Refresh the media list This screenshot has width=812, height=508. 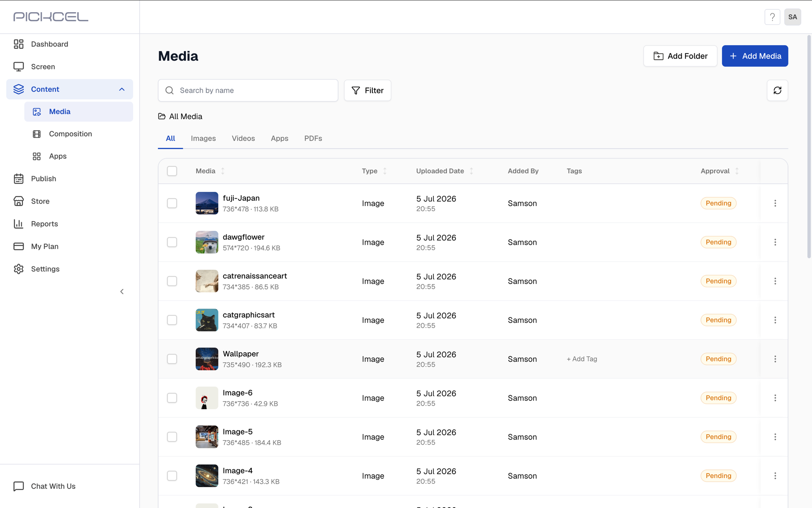coord(777,90)
